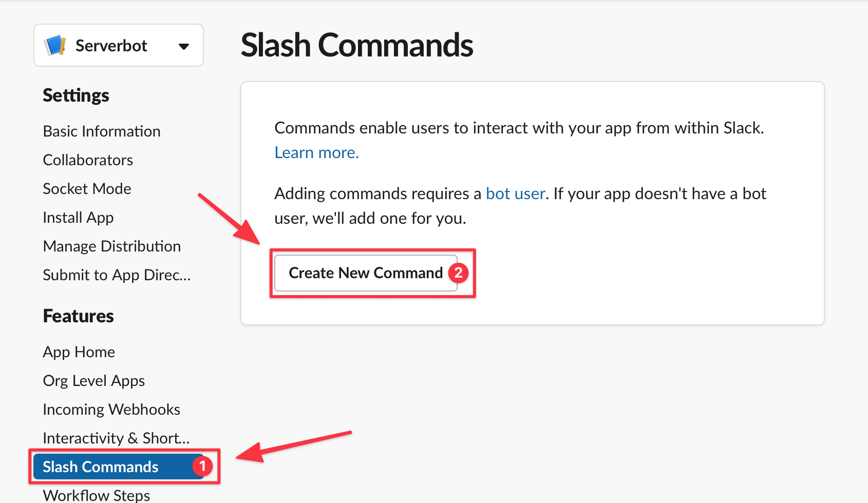
Task: Open the App Home feature page
Action: coord(79,352)
